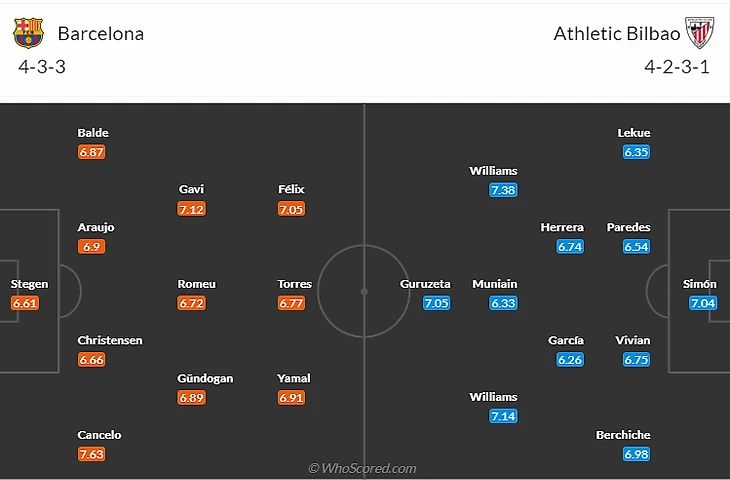The image size is (730, 480).
Task: Click Gündogan's 6.89 rating badge
Action: 191,398
